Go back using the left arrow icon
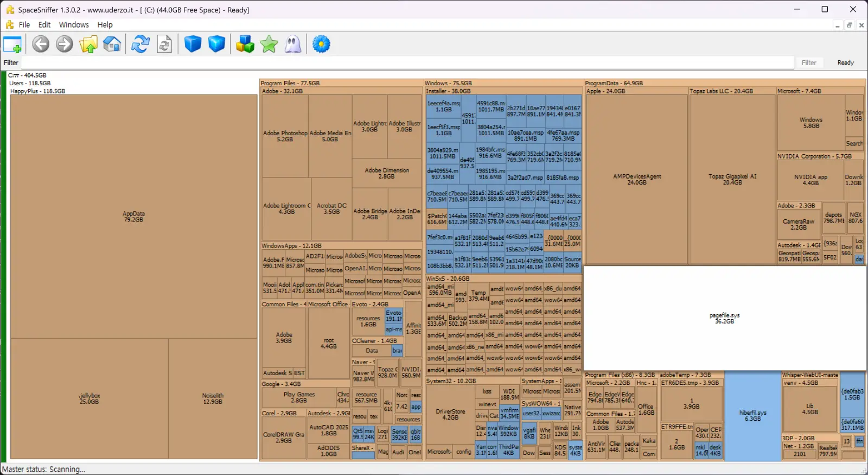The width and height of the screenshot is (868, 475). (x=41, y=44)
